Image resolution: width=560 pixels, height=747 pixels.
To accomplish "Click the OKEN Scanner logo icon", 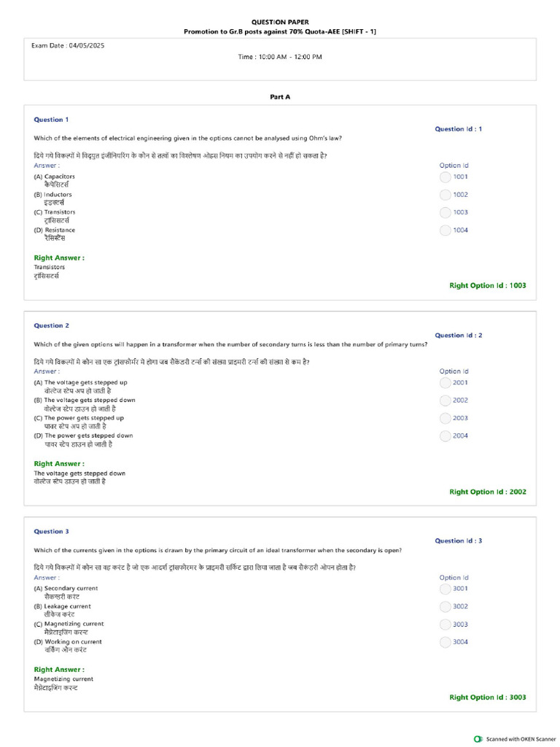I will click(x=478, y=739).
